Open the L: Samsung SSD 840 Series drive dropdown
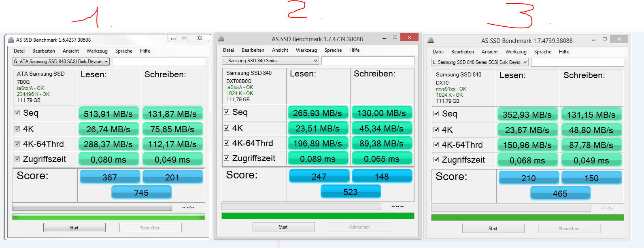This screenshot has width=644, height=248. coord(270,61)
